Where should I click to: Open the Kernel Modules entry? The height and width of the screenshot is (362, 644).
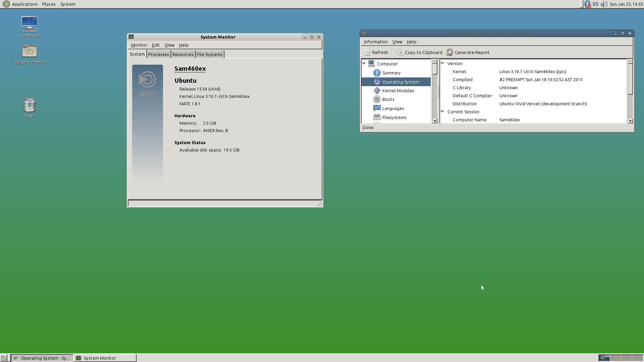click(398, 91)
